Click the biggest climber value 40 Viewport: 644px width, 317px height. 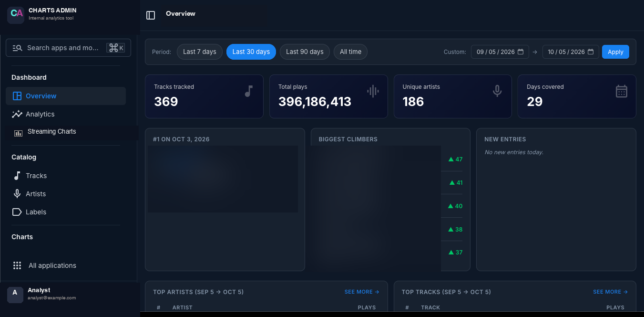[459, 206]
